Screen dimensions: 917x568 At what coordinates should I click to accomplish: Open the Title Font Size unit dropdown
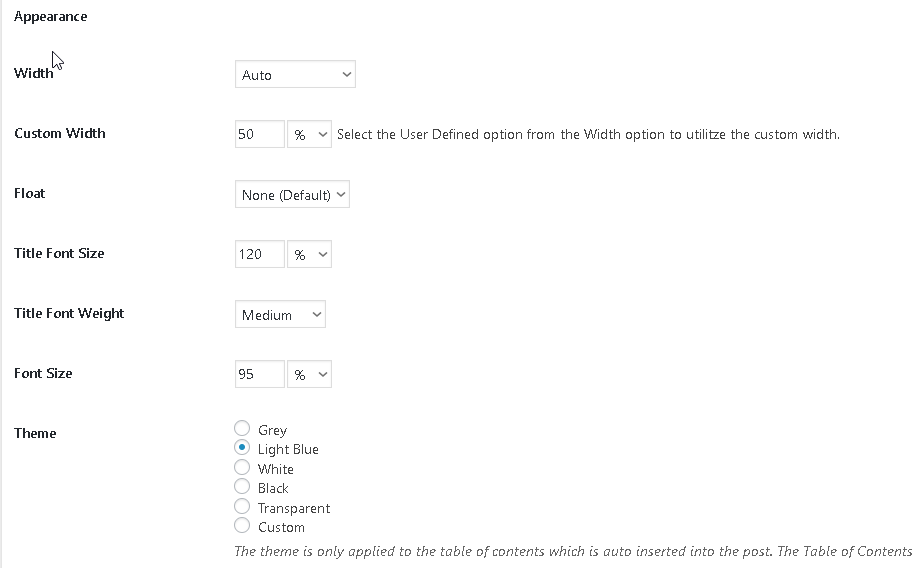[x=309, y=254]
